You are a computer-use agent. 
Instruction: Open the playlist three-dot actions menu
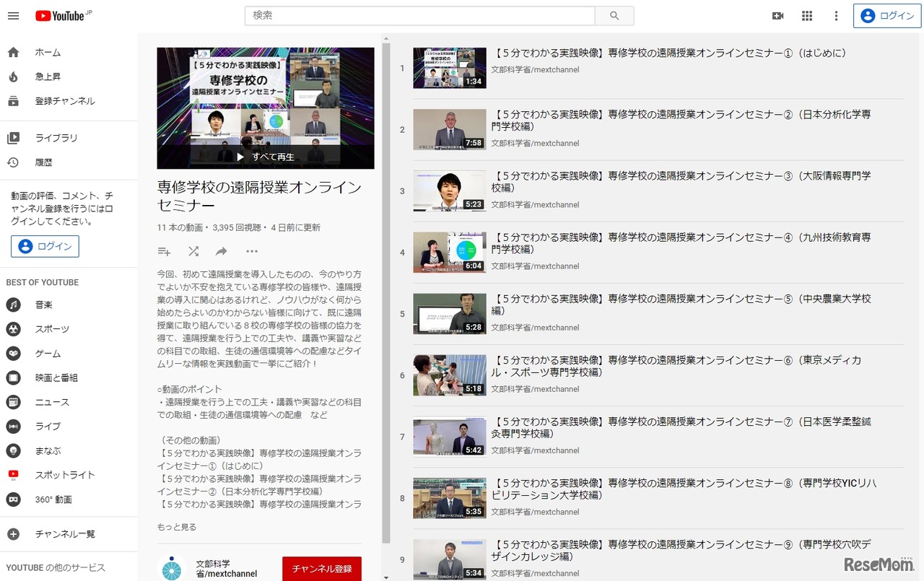click(251, 250)
